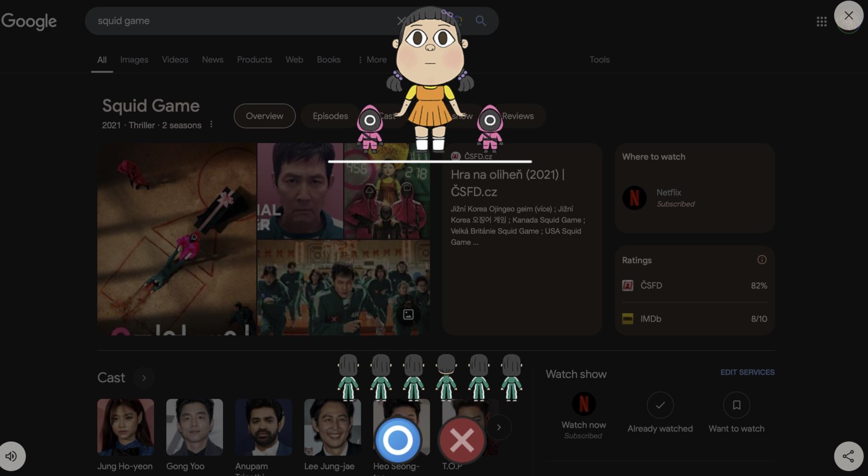The height and width of the screenshot is (476, 868).
Task: Click the Squid Game title heading
Action: click(151, 105)
